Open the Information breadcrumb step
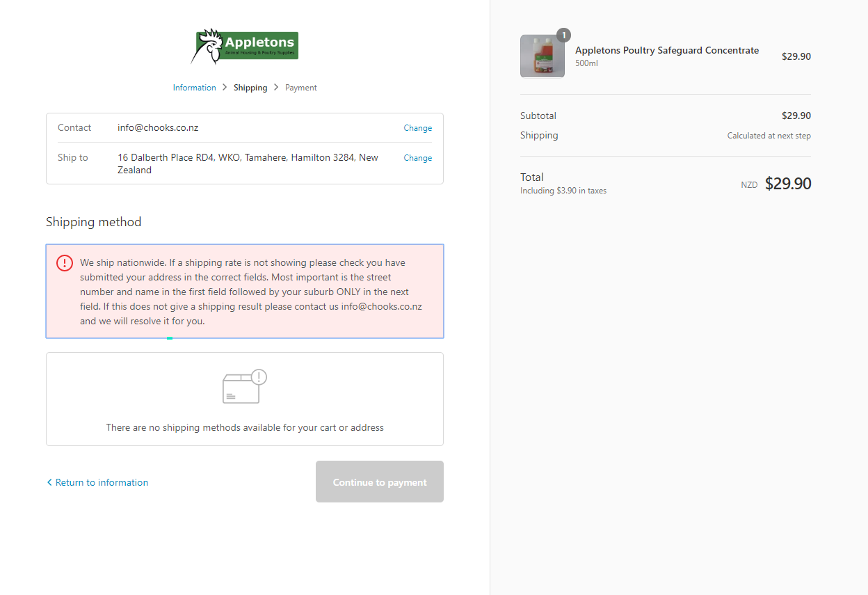868x595 pixels. tap(194, 88)
